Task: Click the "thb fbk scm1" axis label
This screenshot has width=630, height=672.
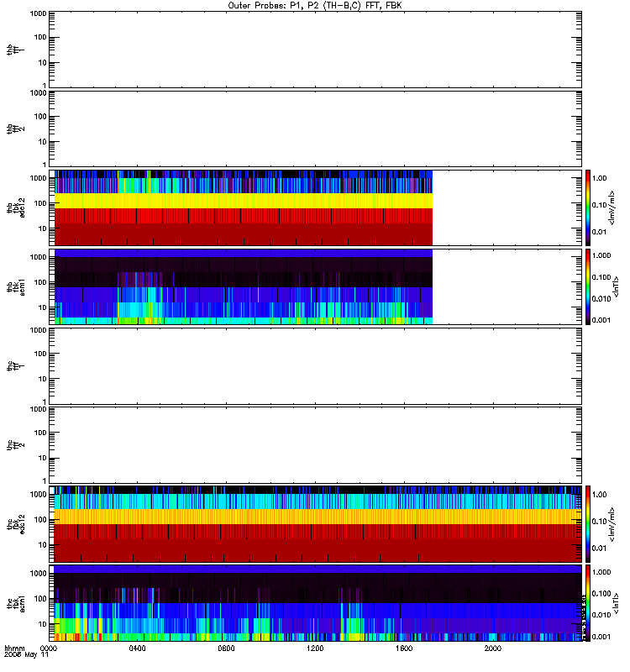Action: point(15,287)
